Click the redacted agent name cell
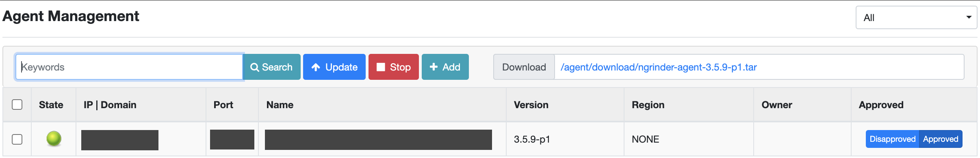980x158 pixels. (378, 140)
